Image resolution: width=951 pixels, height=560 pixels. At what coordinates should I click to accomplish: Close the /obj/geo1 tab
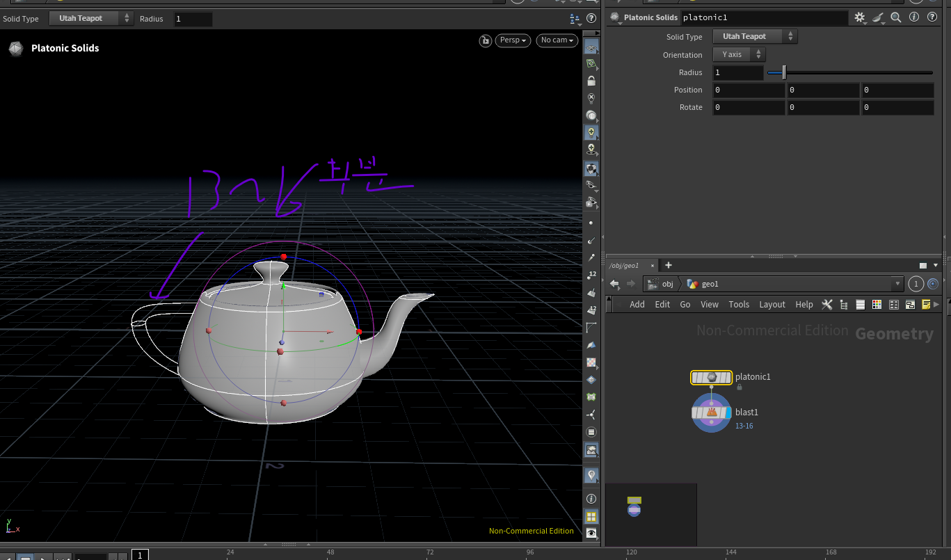point(653,266)
